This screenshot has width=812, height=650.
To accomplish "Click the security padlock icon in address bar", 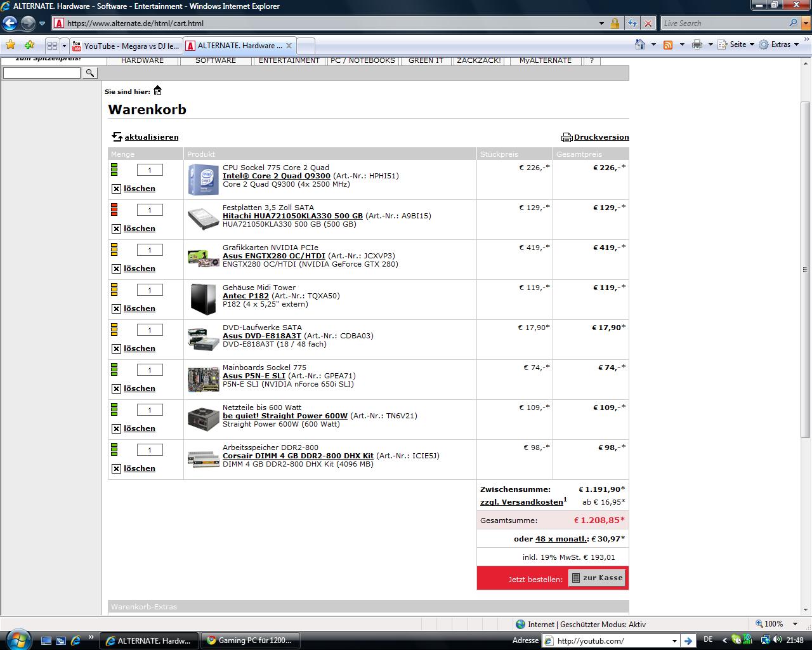I will [x=615, y=23].
